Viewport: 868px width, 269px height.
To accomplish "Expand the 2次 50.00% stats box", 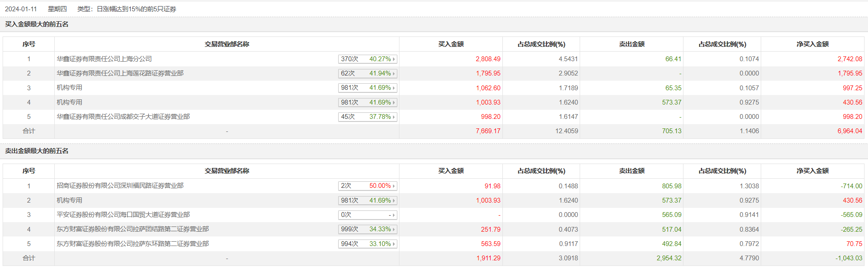I will (x=367, y=186).
